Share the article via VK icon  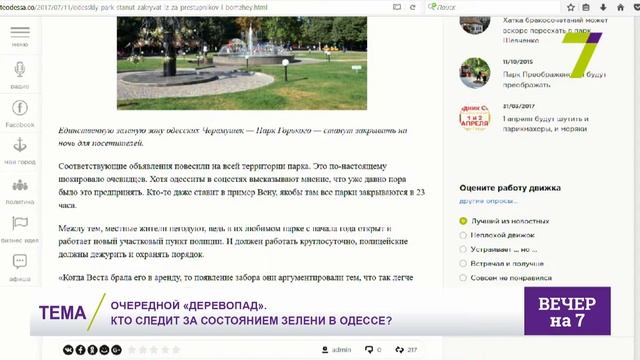[68, 350]
